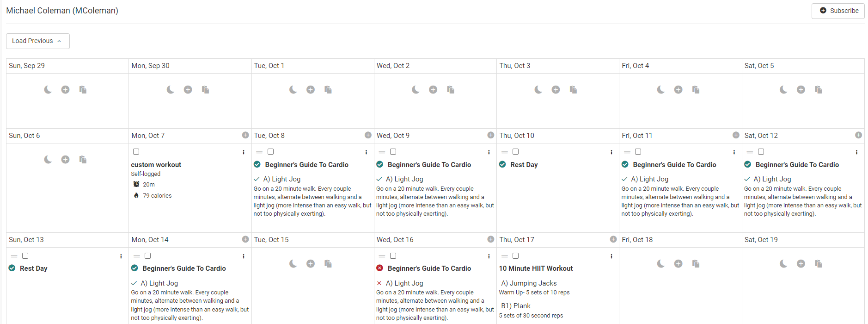Click the paste workout icon on Thu, Oct 3
868x324 pixels.
tap(573, 90)
